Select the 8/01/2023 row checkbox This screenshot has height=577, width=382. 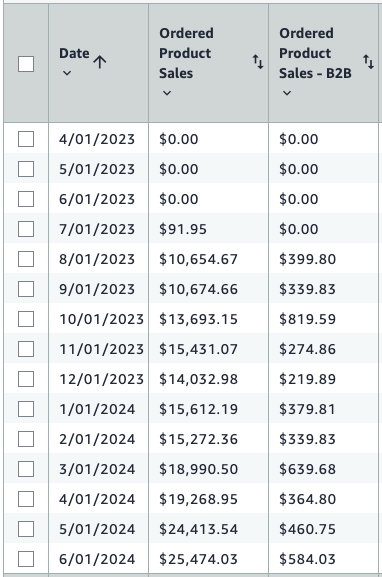[26, 259]
